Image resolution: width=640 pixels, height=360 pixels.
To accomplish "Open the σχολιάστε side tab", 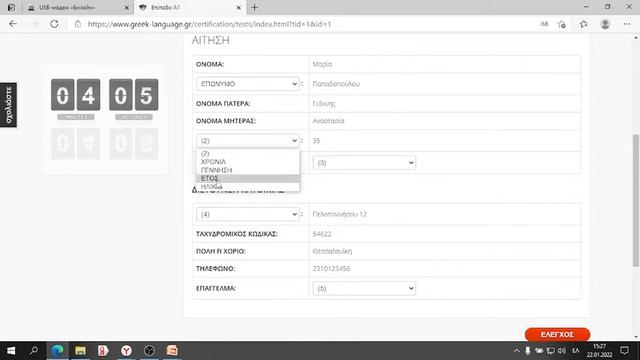I will coord(8,105).
